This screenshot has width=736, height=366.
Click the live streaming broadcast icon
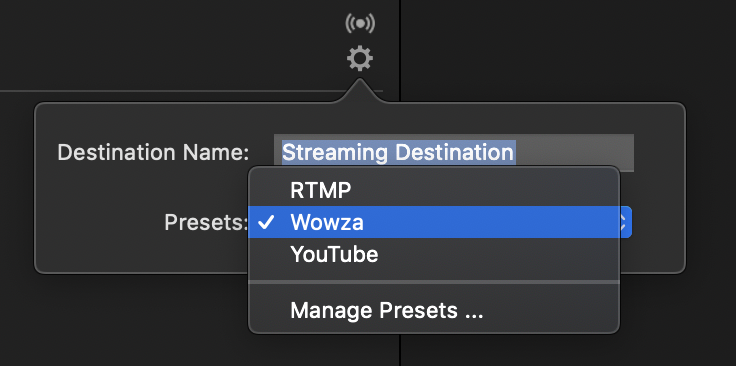[x=360, y=23]
